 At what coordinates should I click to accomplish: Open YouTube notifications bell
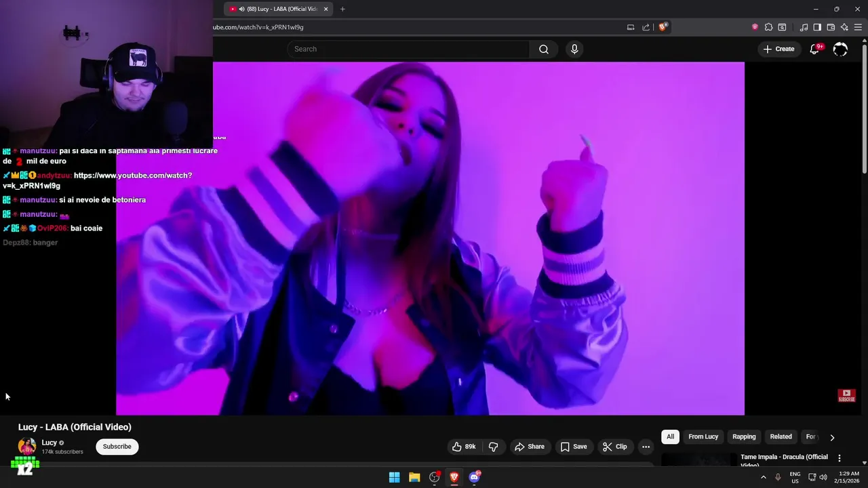[x=814, y=49]
